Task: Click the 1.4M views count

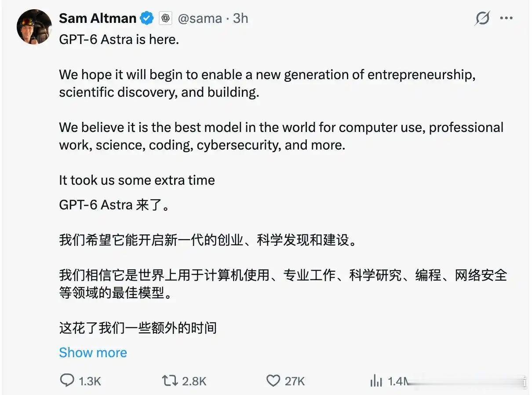Action: click(x=399, y=381)
